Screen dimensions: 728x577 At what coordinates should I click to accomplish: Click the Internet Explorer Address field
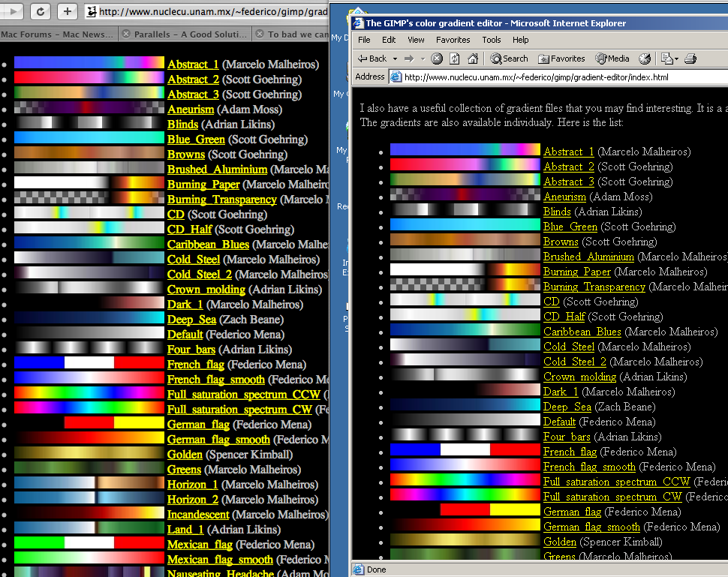point(558,77)
